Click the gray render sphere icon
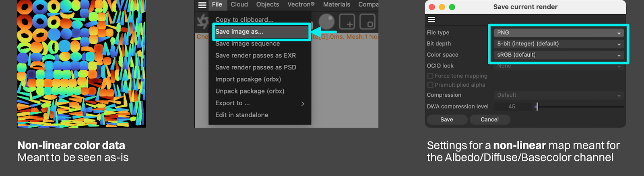Screen dimensions: 644x176 point(326,22)
